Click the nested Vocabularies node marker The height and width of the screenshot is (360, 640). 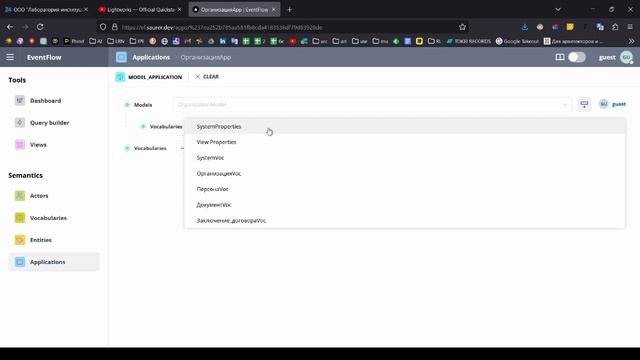(x=143, y=127)
